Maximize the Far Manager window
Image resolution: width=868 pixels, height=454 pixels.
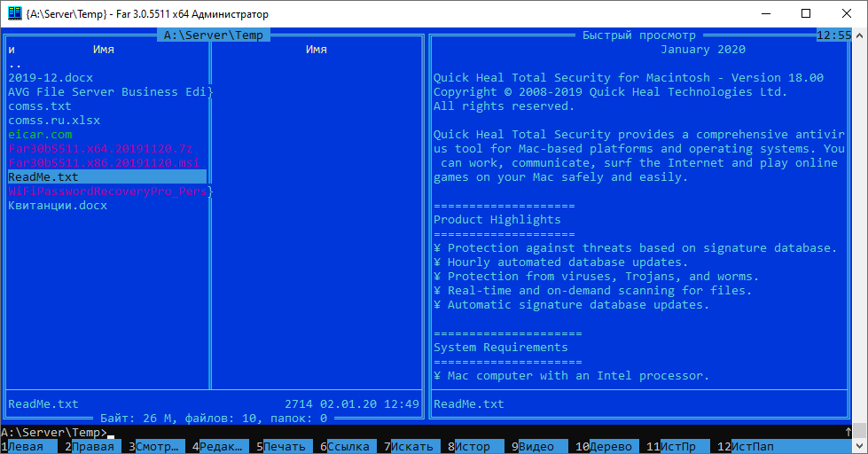click(x=806, y=13)
